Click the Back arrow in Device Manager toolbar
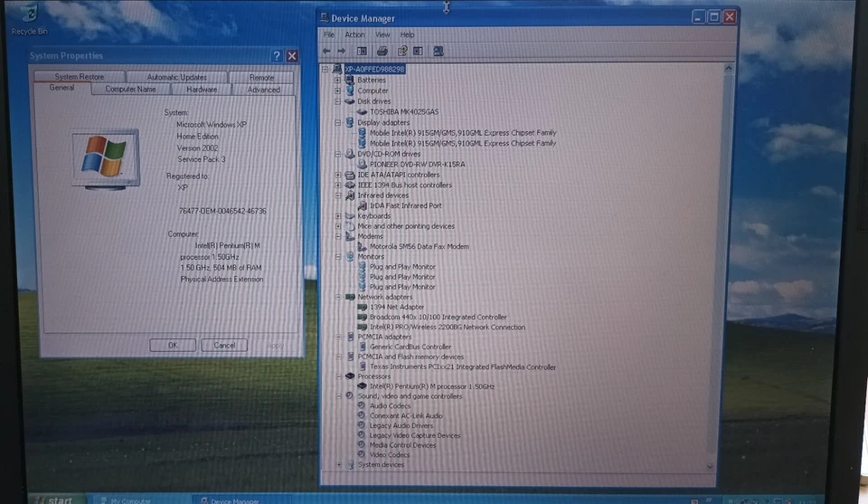Image resolution: width=868 pixels, height=504 pixels. [x=326, y=51]
